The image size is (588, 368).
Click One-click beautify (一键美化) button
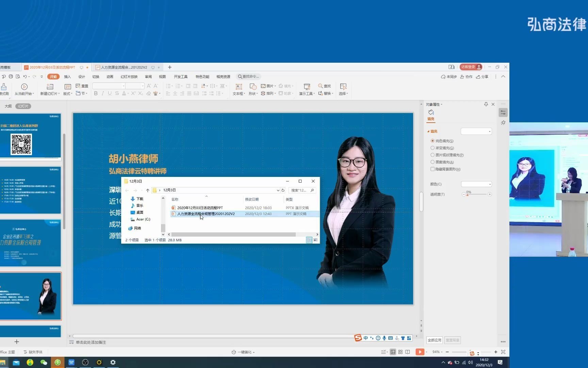243,352
